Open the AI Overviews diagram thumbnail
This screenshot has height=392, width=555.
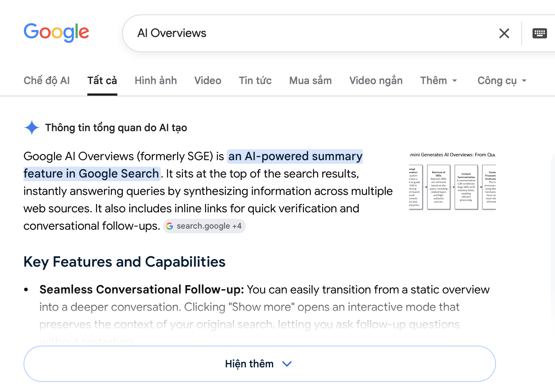click(452, 181)
